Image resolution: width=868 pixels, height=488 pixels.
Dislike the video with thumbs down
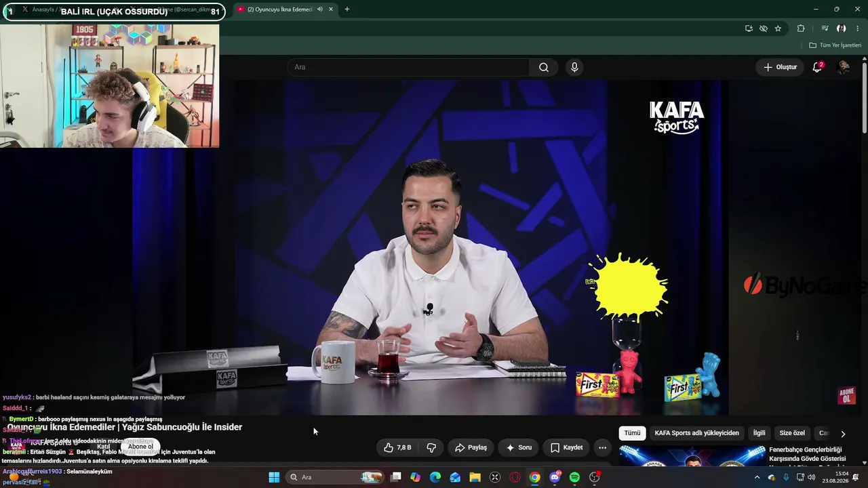[x=431, y=447]
